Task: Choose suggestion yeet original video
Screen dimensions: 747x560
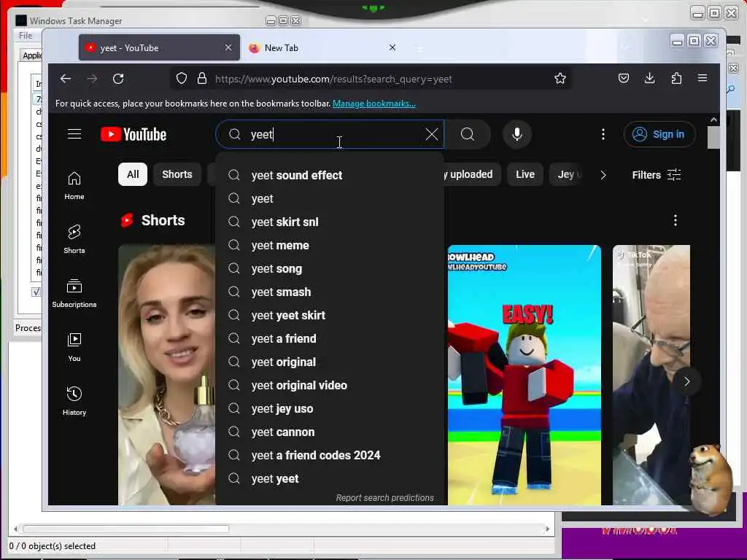Action: point(330,385)
